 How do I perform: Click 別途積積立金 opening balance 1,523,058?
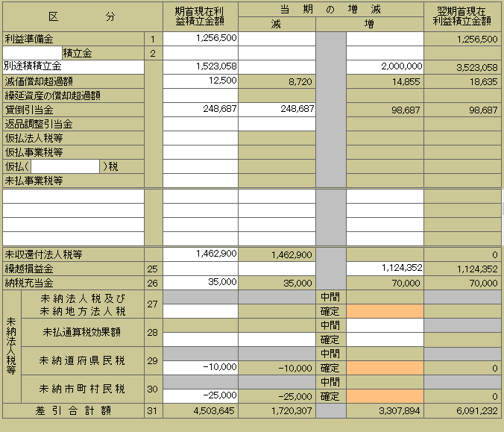tap(201, 67)
